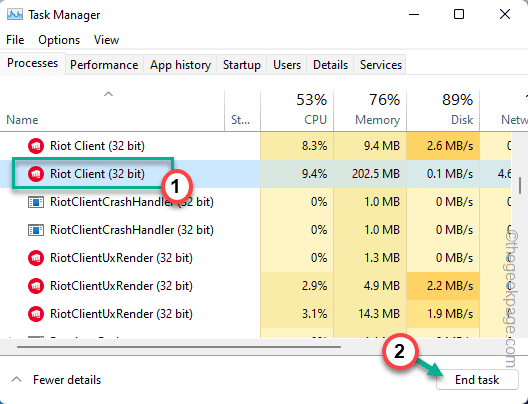Click Riot icon of the 1.3 MB RiotClientUxRender
528x404 pixels.
click(x=36, y=258)
